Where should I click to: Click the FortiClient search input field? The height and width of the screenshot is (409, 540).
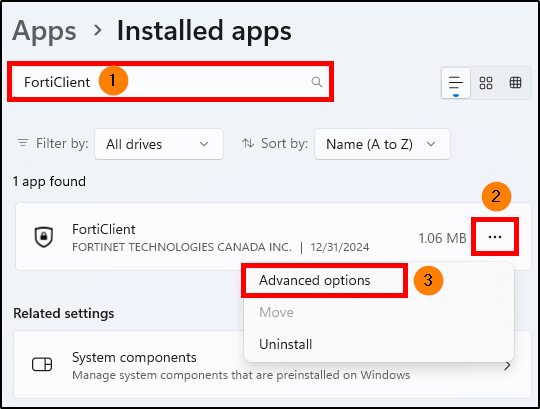(x=170, y=82)
